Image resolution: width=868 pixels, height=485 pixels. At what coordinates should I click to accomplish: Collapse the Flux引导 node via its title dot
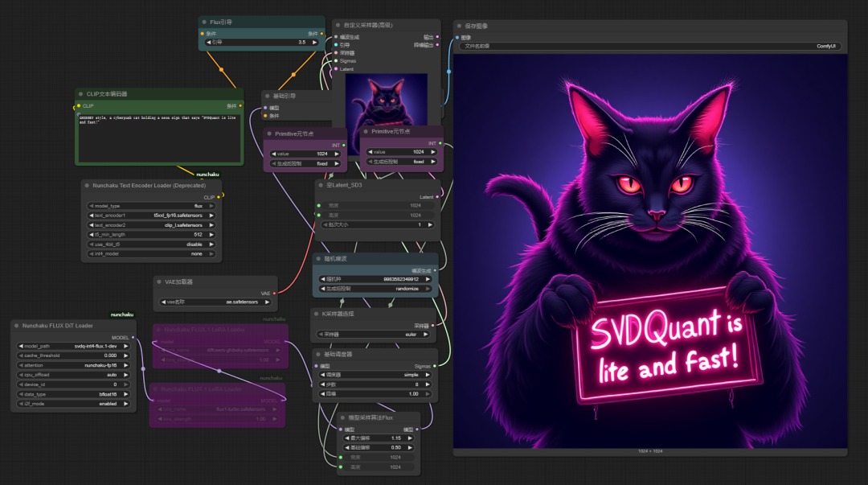[204, 23]
